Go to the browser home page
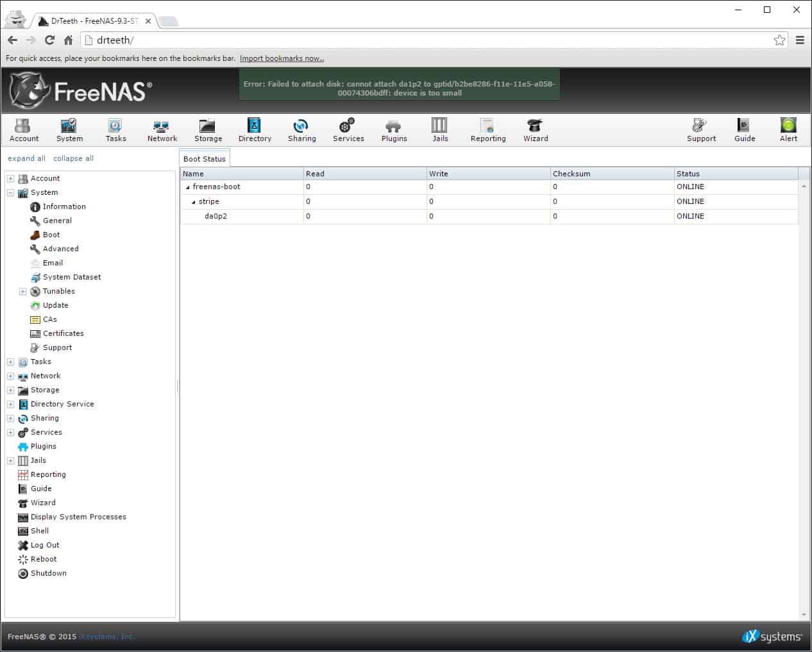 68,40
